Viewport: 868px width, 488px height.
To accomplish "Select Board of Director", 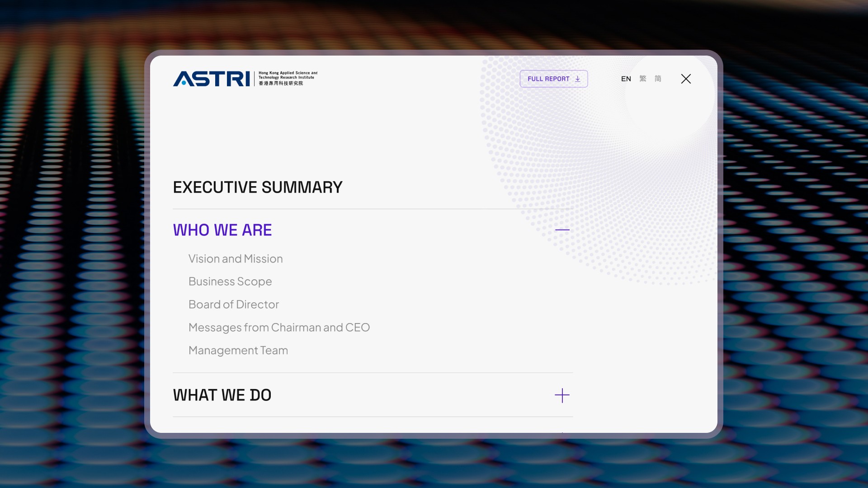I will 234,305.
